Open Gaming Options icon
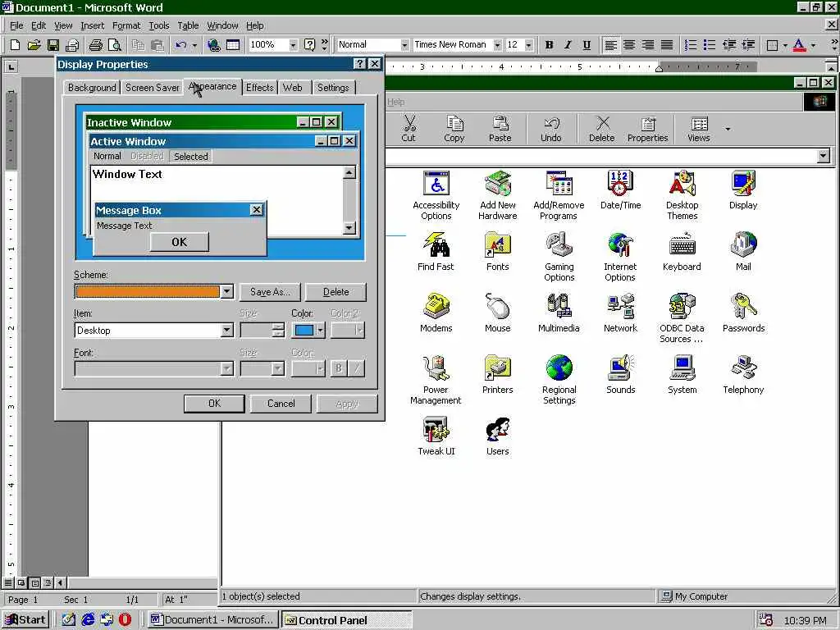840x630 pixels. tap(559, 257)
